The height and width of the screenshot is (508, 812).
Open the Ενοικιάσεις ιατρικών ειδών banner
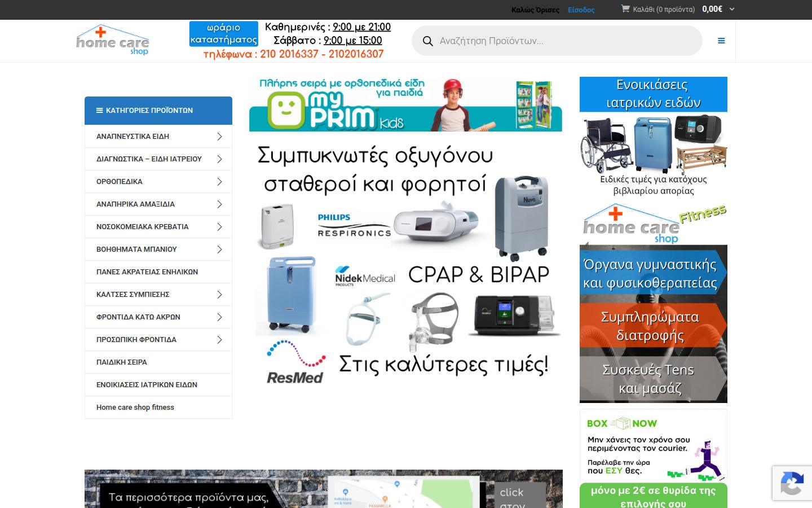(654, 137)
